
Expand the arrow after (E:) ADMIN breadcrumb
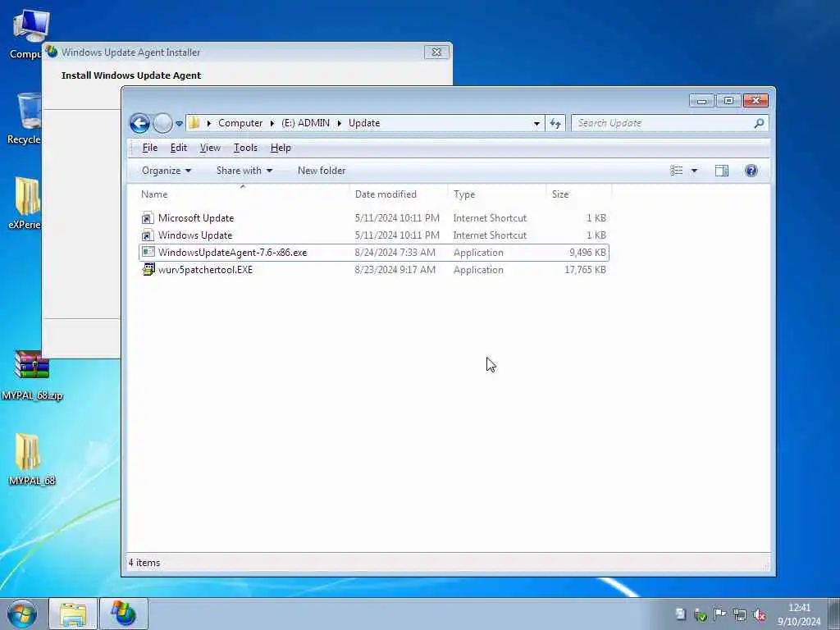340,123
